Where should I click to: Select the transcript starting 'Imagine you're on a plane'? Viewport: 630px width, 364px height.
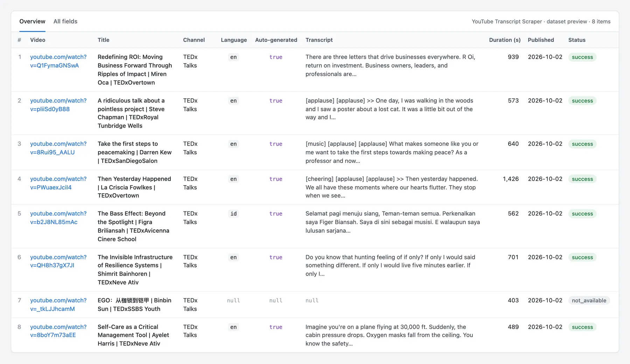click(x=389, y=335)
